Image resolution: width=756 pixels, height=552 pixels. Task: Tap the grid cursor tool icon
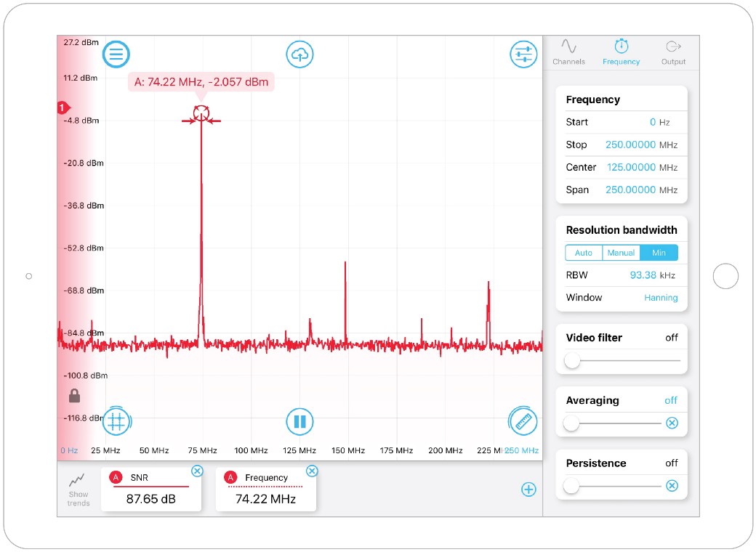tap(116, 421)
